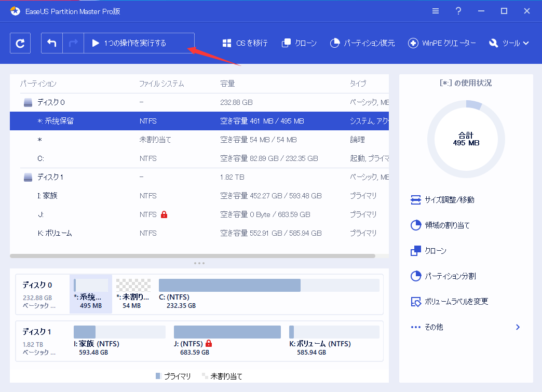542x392 pixels.
Task: Expand the ツール dropdown menu
Action: point(509,43)
